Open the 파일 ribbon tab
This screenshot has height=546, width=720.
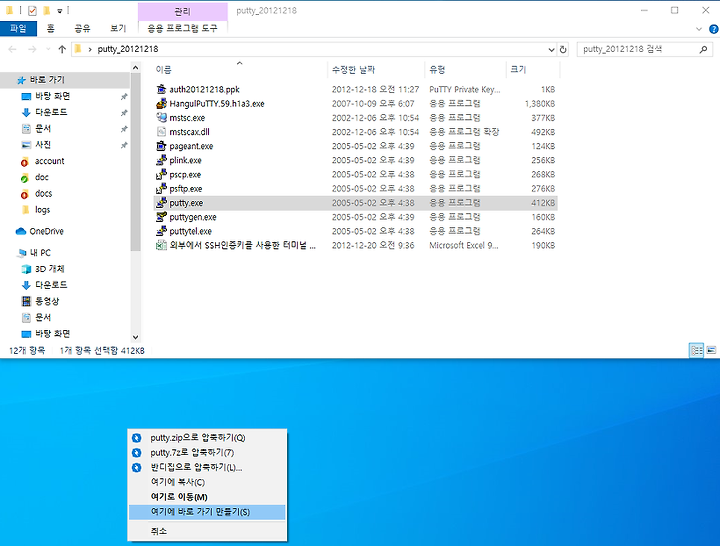click(x=18, y=28)
